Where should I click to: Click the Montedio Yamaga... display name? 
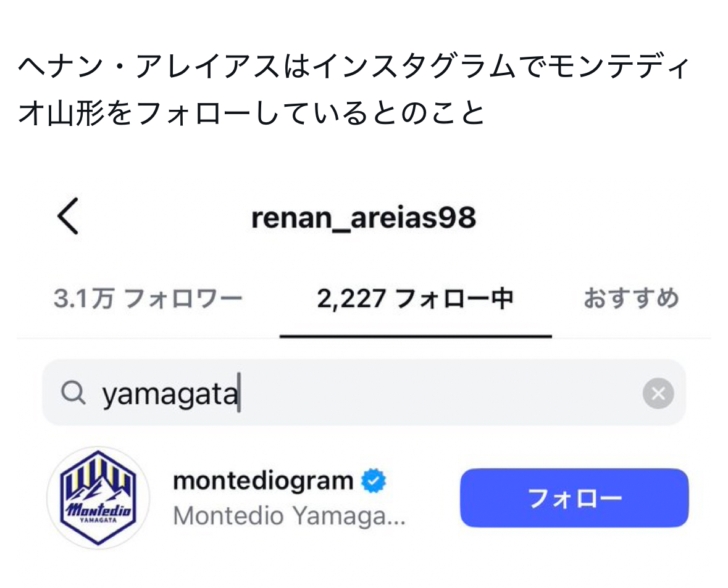(289, 516)
